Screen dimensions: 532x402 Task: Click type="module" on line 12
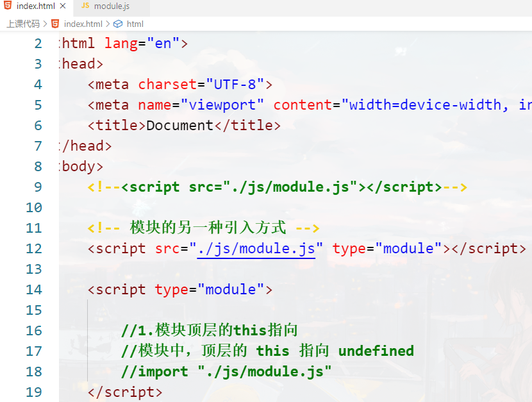[x=387, y=249]
